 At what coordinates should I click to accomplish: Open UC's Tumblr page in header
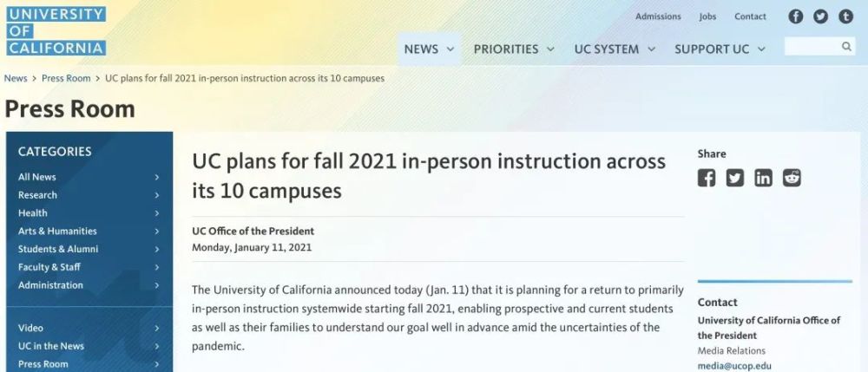coord(845,16)
